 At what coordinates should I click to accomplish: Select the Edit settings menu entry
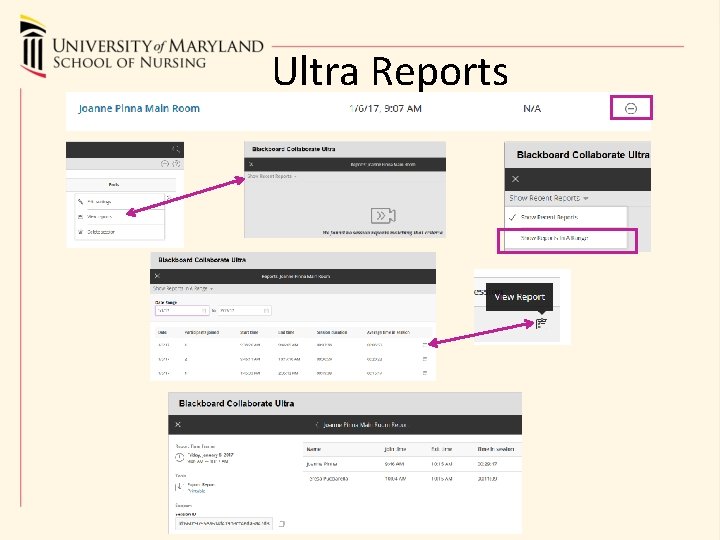[119, 202]
